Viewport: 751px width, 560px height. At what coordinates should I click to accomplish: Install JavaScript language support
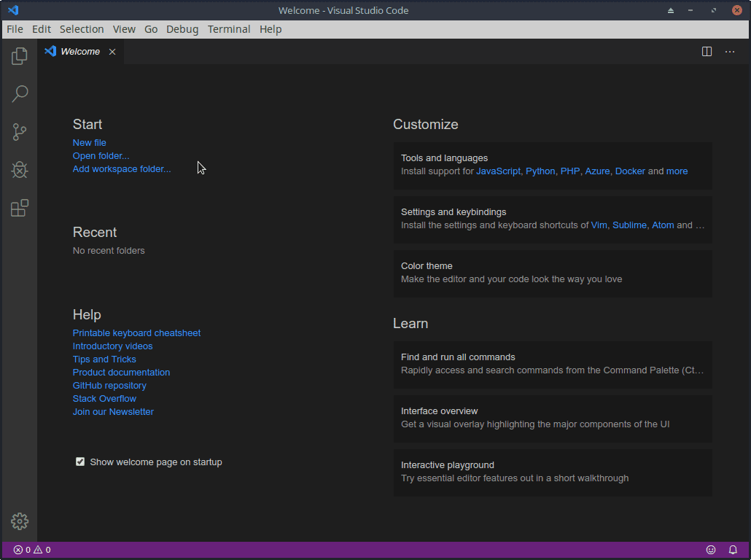click(498, 171)
